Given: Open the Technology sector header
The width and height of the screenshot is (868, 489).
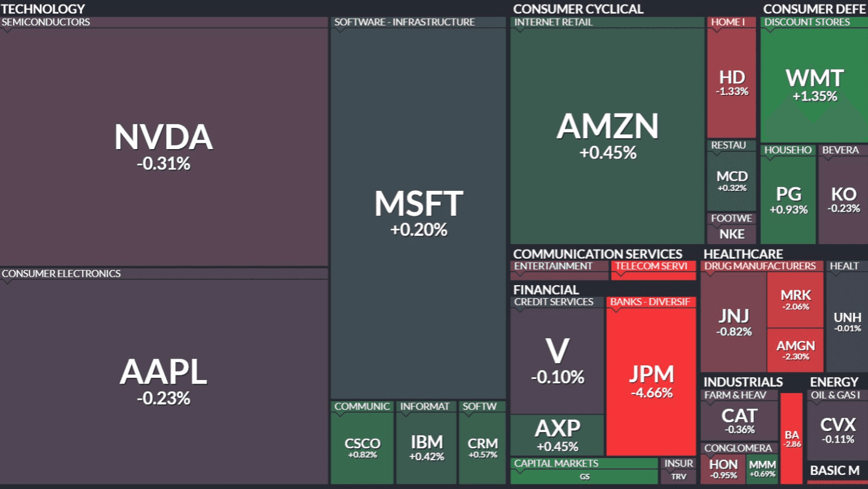Looking at the screenshot, I should tap(43, 9).
